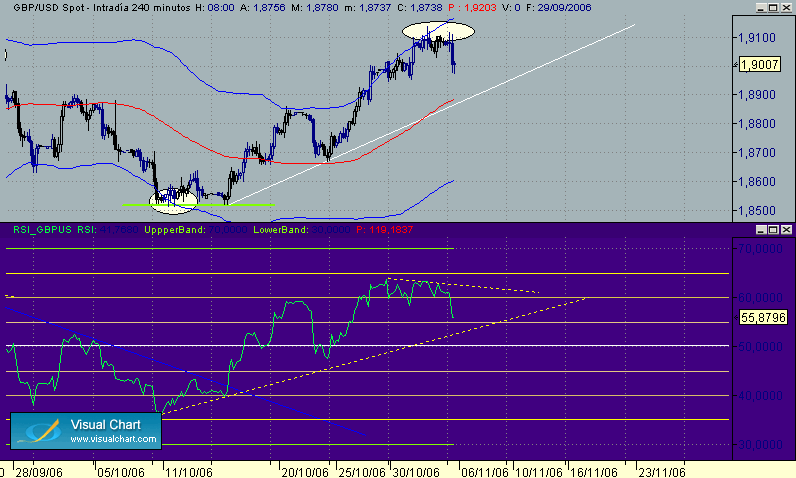Screen dimensions: 796x478
Task: Click the 70,0000 RSI axis label
Action: [x=760, y=249]
